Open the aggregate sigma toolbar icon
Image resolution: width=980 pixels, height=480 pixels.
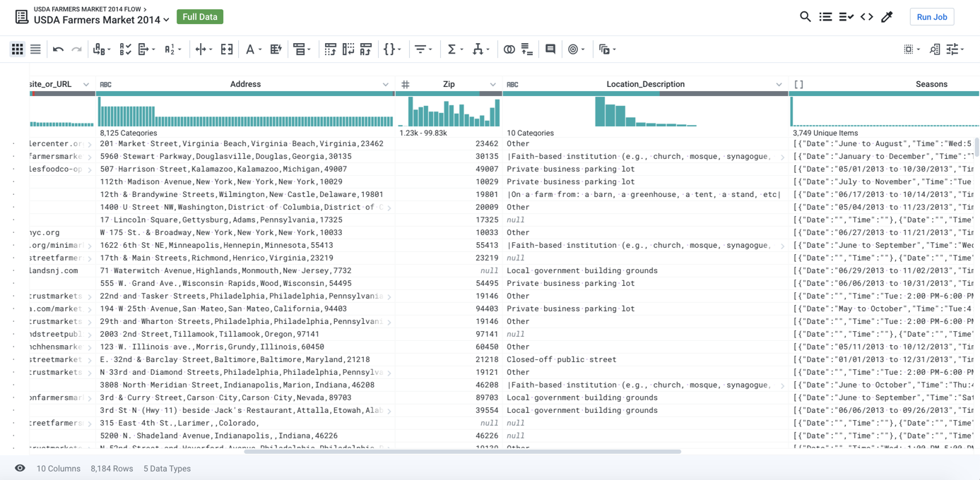tap(453, 49)
